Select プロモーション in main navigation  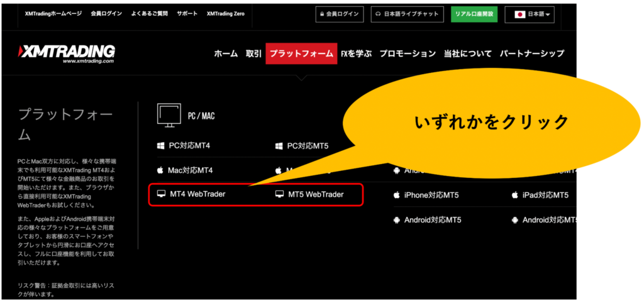pyautogui.click(x=408, y=53)
